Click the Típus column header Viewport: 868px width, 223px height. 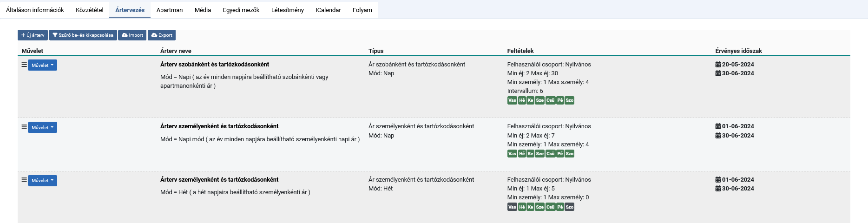coord(376,51)
